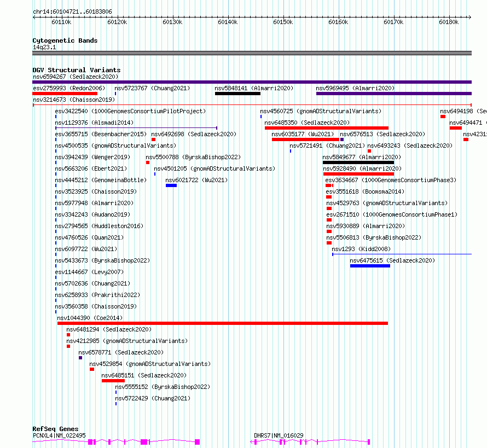Viewport: 487px width, 448px height.
Task: Select the blue nsv6475615 (Sedlazeck2020) bar
Action: coord(370,266)
